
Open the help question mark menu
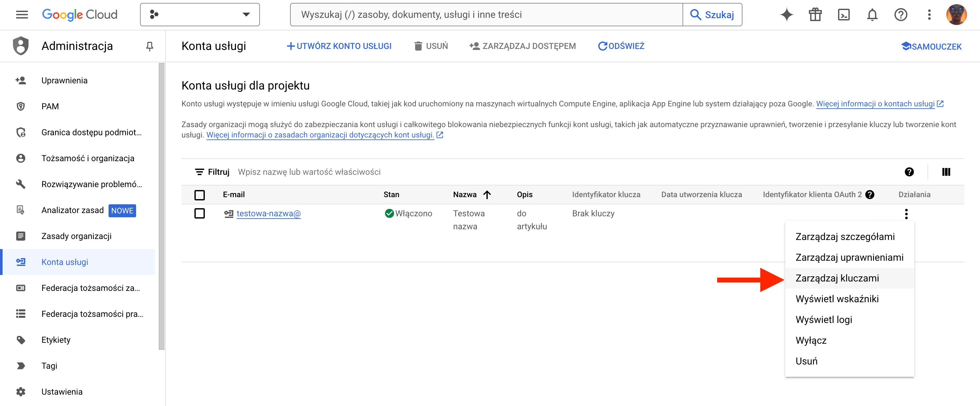tap(901, 15)
